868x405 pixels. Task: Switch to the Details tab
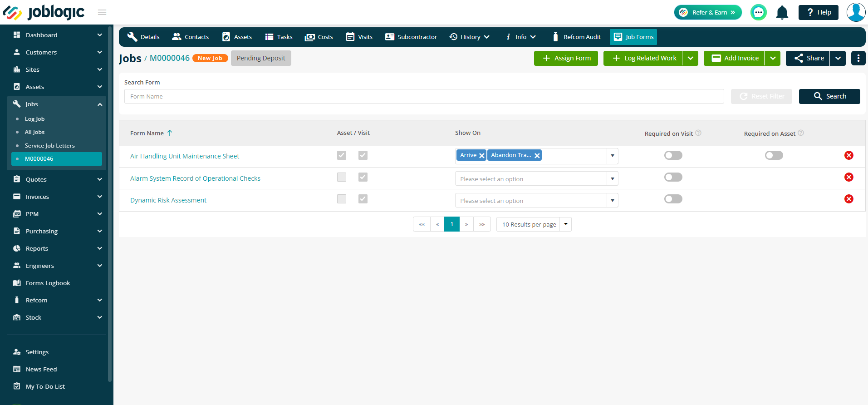(143, 37)
